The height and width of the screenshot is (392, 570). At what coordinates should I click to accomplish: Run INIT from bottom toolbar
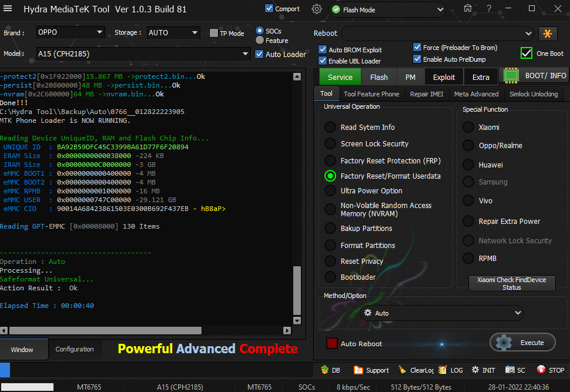pyautogui.click(x=483, y=370)
